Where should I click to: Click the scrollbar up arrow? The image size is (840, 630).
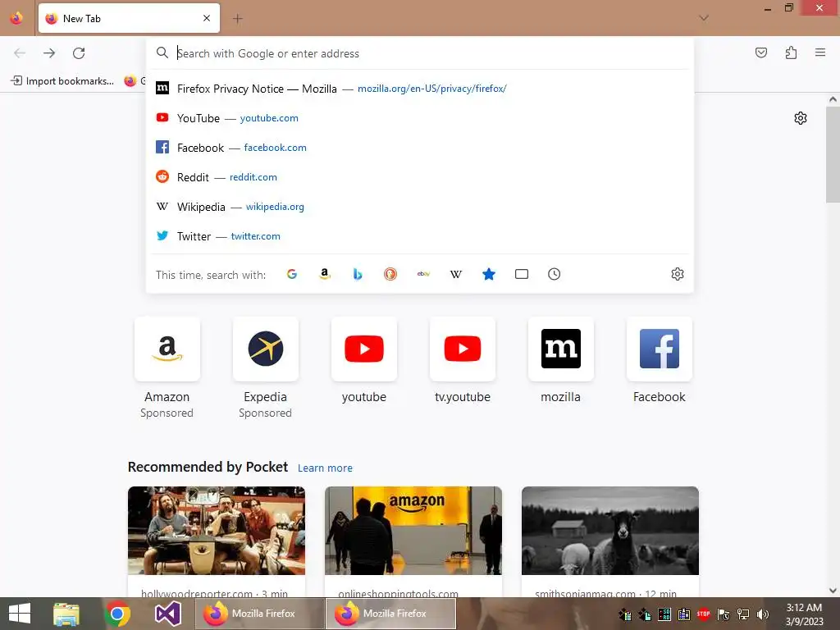(833, 99)
